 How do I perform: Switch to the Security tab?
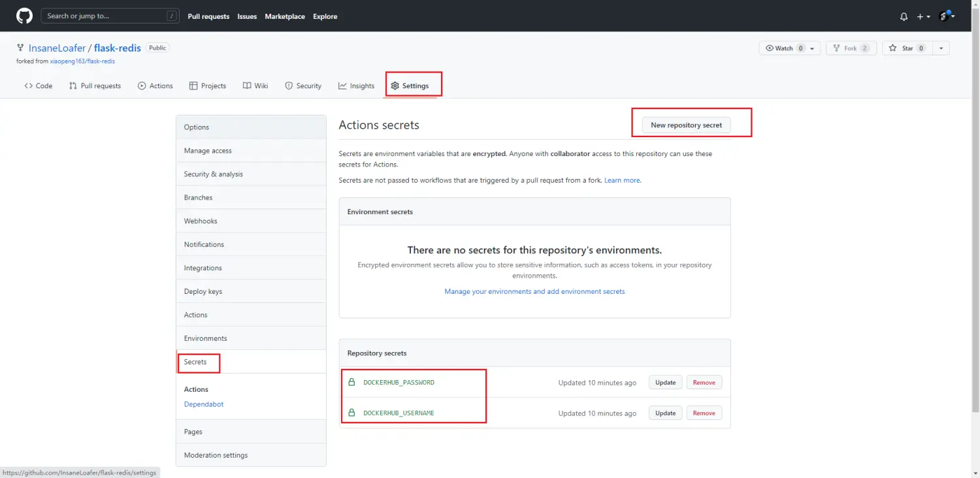(x=303, y=86)
